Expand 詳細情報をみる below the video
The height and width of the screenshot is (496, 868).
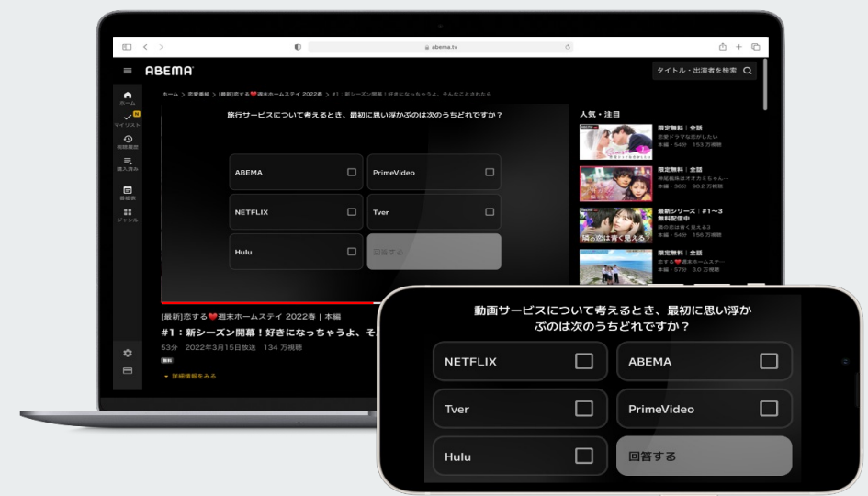pyautogui.click(x=190, y=376)
